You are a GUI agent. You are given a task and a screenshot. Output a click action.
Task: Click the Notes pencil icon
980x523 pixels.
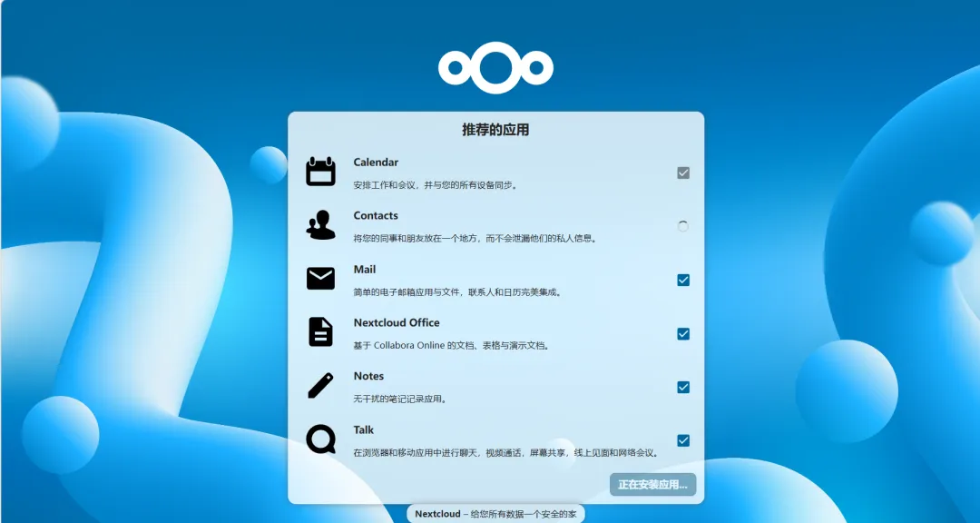(x=320, y=385)
